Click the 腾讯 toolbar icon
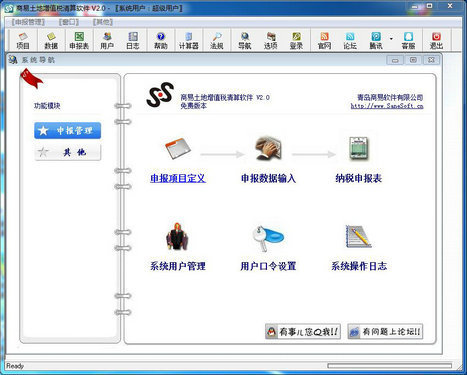Screen dimensions: 467x375 coord(376,41)
